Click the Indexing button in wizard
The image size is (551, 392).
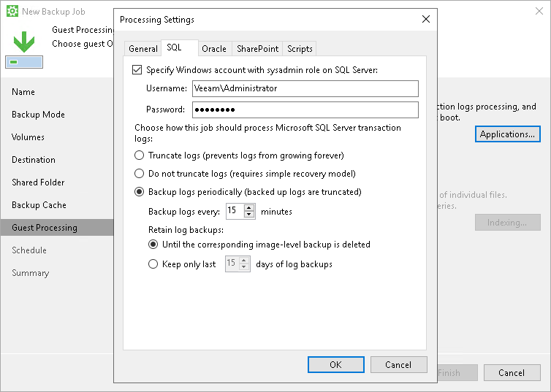point(507,222)
